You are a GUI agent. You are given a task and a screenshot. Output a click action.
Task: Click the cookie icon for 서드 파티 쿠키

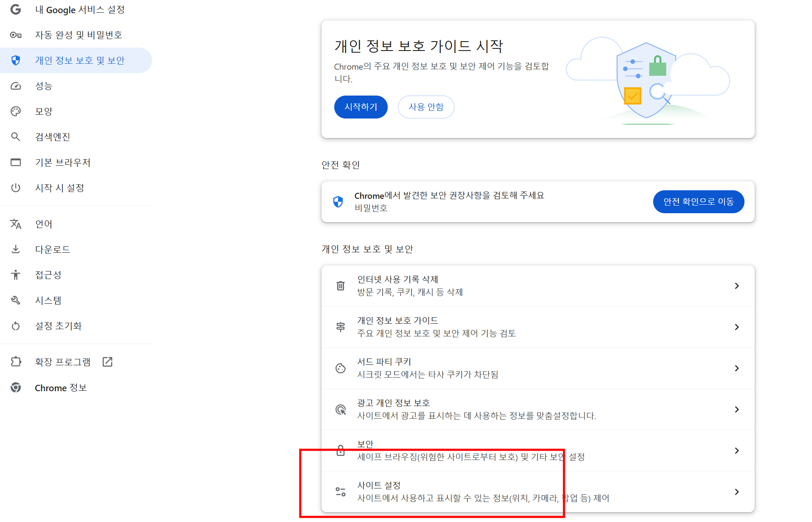tap(341, 368)
